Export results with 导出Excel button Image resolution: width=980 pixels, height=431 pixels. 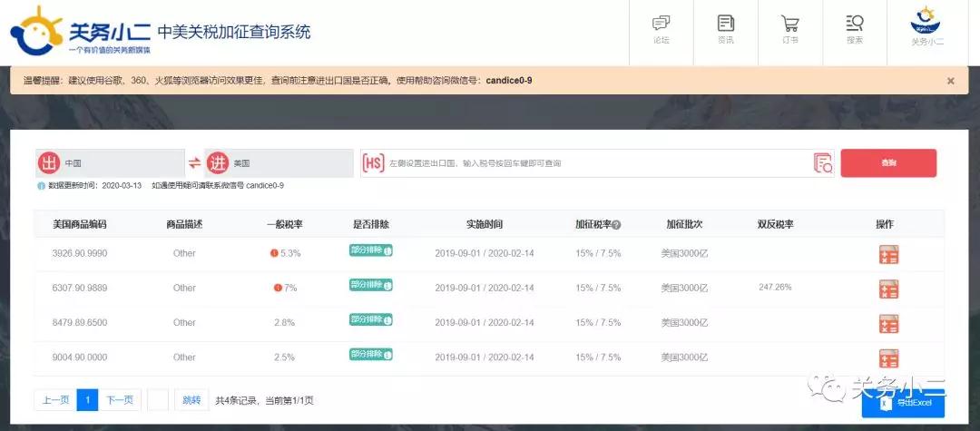[x=903, y=404]
